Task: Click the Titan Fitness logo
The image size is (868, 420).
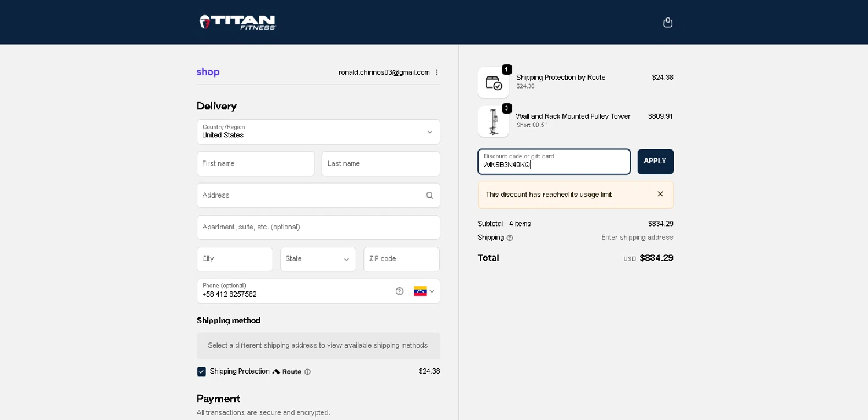Action: point(238,22)
